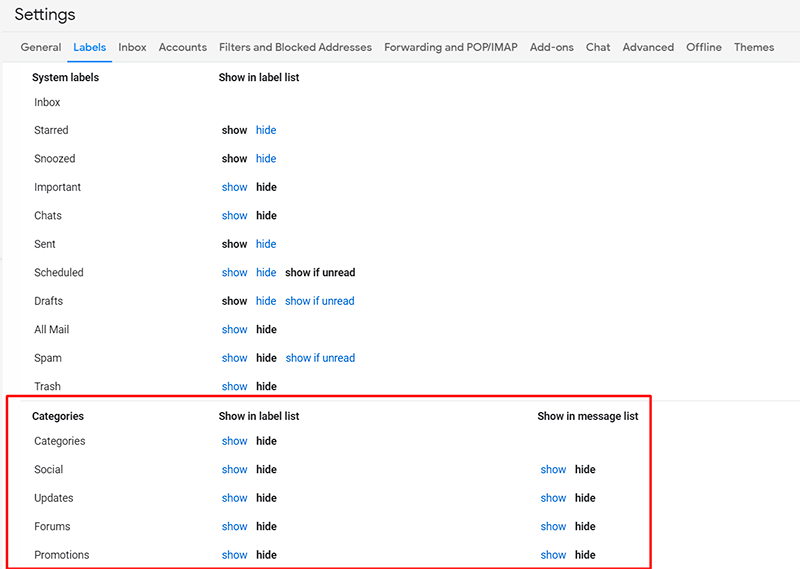Click the System labels heading
Viewport: 800px width, 569px height.
(x=65, y=78)
